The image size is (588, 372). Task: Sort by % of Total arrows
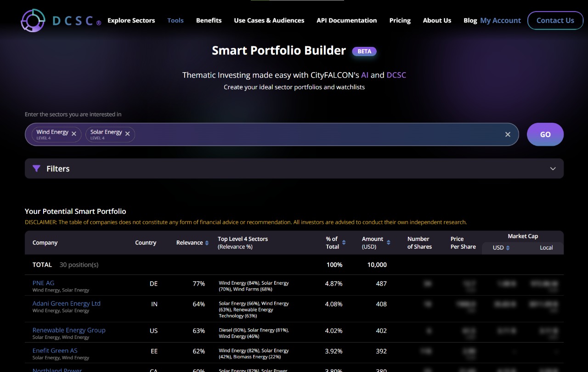coord(344,243)
